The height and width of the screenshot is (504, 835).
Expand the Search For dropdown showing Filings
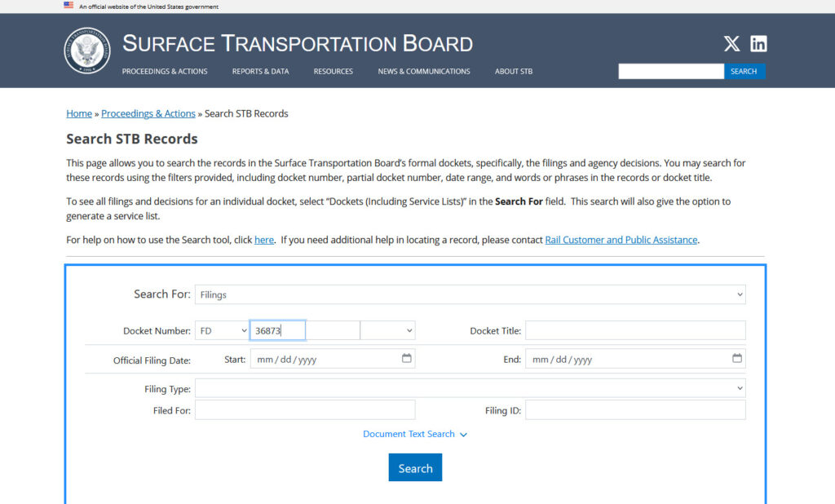click(470, 294)
